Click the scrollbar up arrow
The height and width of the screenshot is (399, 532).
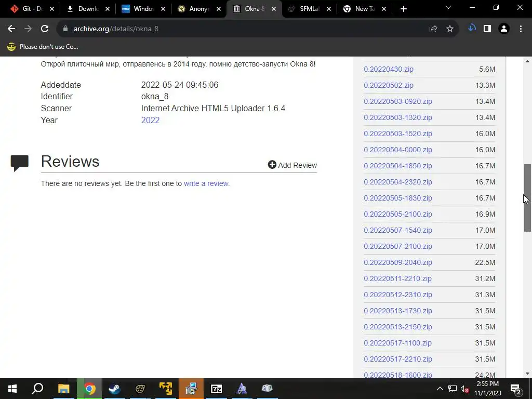pos(527,61)
